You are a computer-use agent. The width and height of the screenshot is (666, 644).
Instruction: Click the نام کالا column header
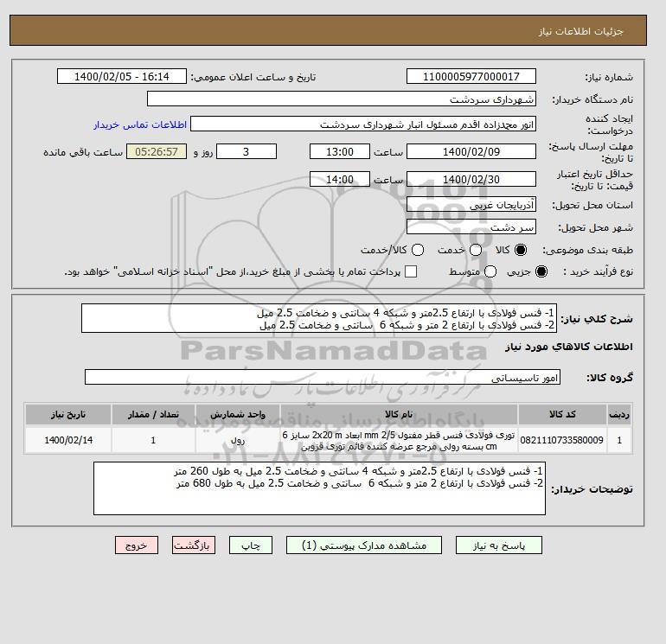[x=399, y=414]
